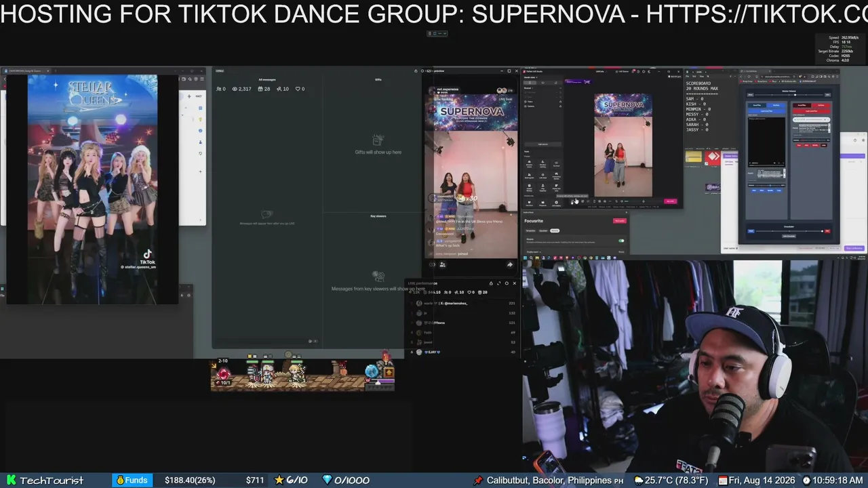Click the Calibutbut, Bacolor, Philippines location text
The height and width of the screenshot is (488, 868).
coord(549,480)
